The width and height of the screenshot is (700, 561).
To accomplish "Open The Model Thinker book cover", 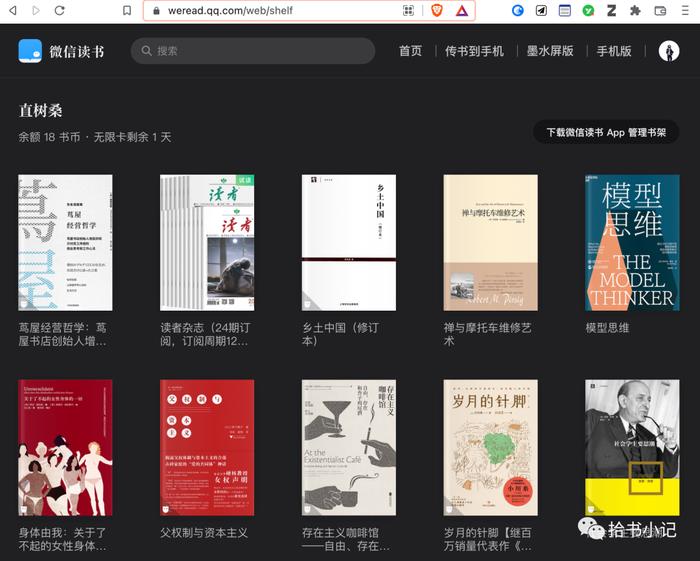I will (x=632, y=242).
